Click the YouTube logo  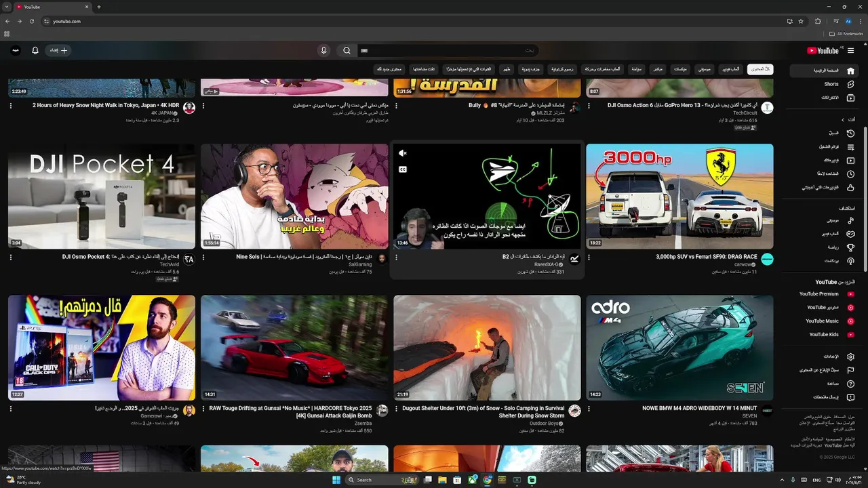(x=823, y=50)
